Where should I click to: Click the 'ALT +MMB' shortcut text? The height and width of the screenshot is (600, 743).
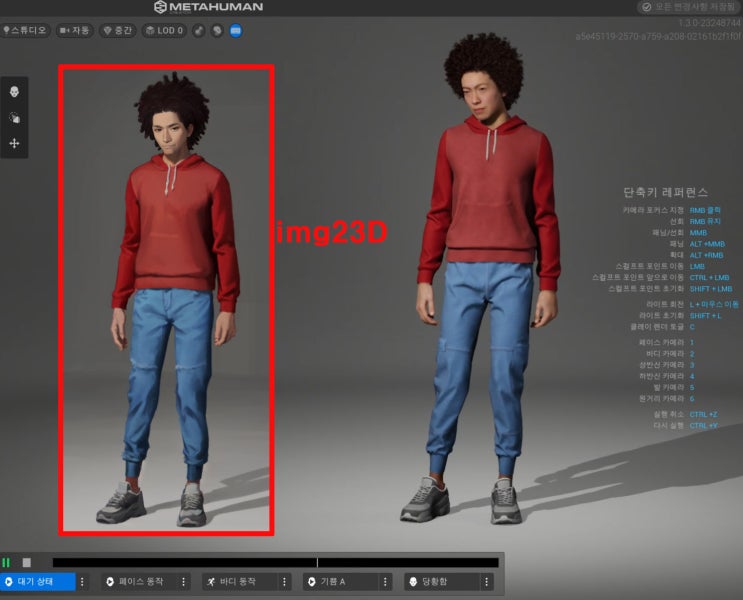click(707, 244)
